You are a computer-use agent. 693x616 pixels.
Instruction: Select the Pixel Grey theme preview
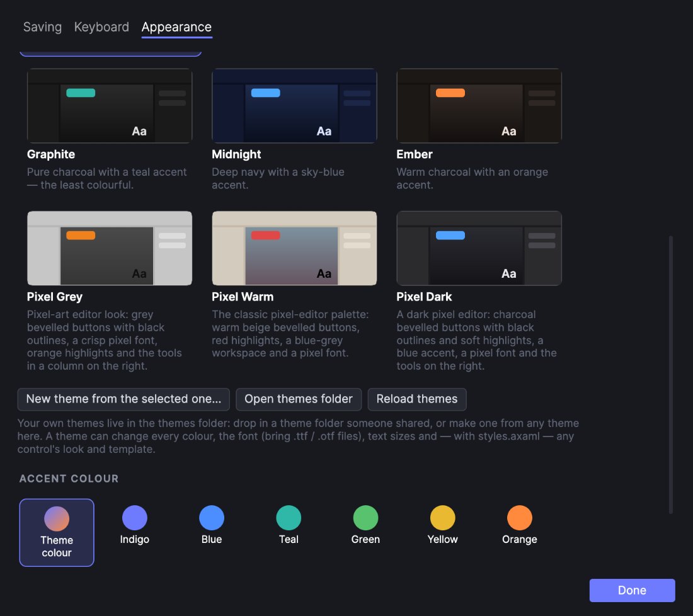click(110, 248)
